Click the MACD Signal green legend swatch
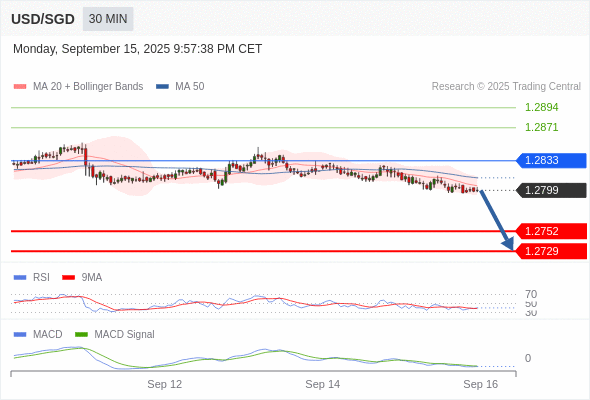This screenshot has height=400, width=590. tap(81, 335)
